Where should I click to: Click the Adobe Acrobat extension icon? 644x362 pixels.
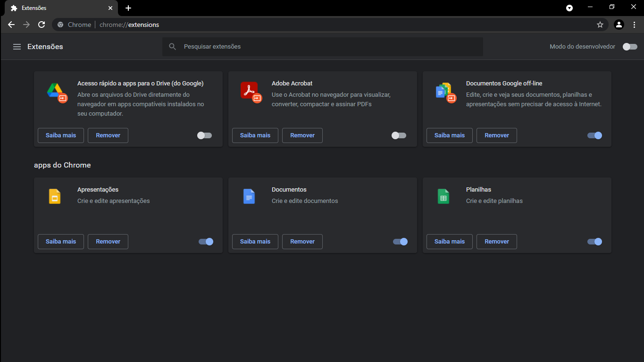[x=251, y=92]
